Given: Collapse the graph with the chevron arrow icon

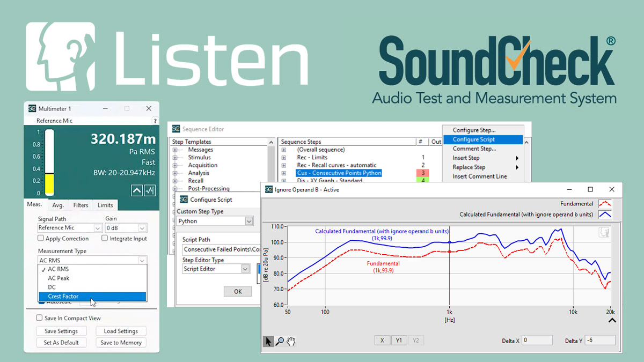Looking at the screenshot, I should [x=612, y=320].
